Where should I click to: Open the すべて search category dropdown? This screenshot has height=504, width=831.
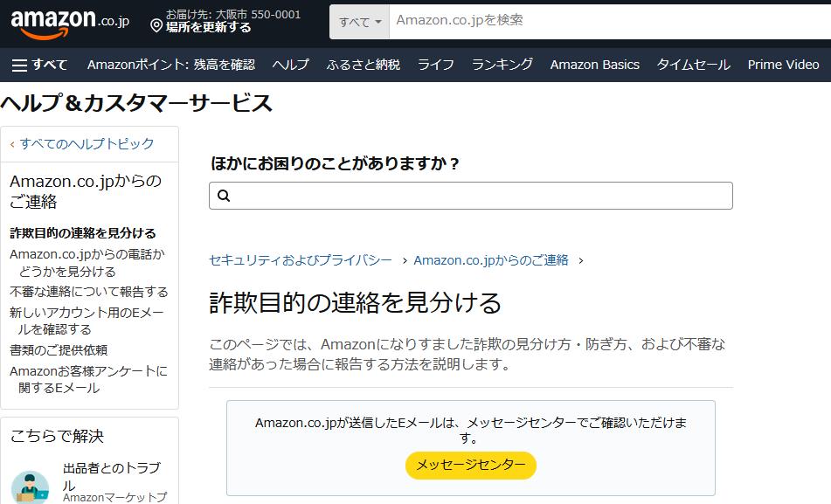359,22
